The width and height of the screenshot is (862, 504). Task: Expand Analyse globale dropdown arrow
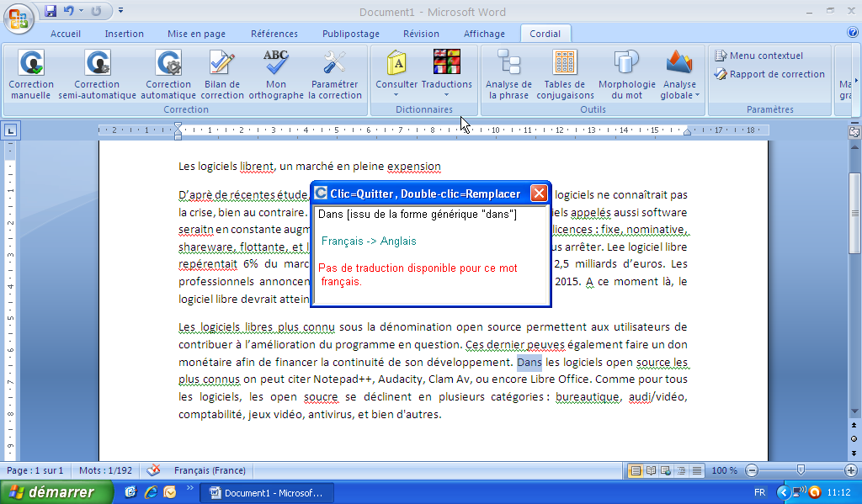[698, 95]
